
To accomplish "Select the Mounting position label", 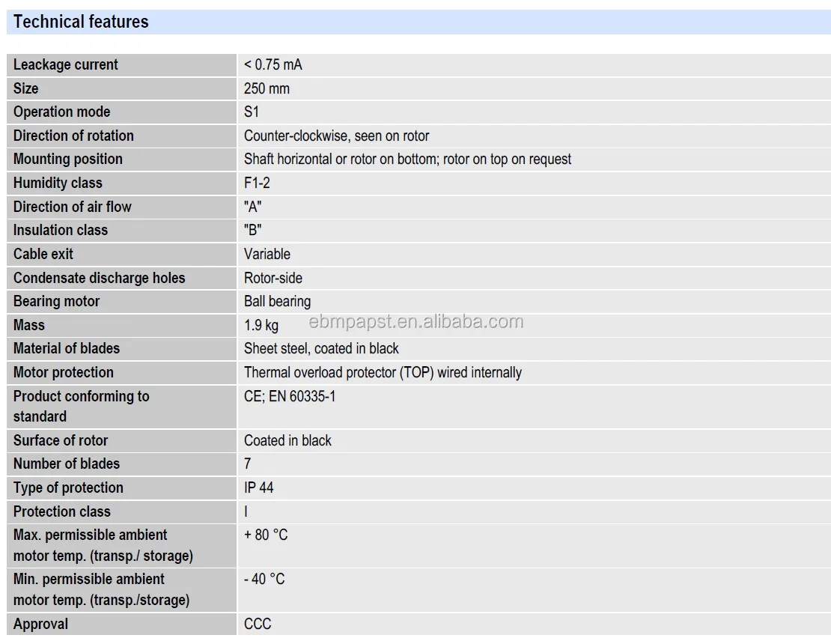I will coord(67,159).
